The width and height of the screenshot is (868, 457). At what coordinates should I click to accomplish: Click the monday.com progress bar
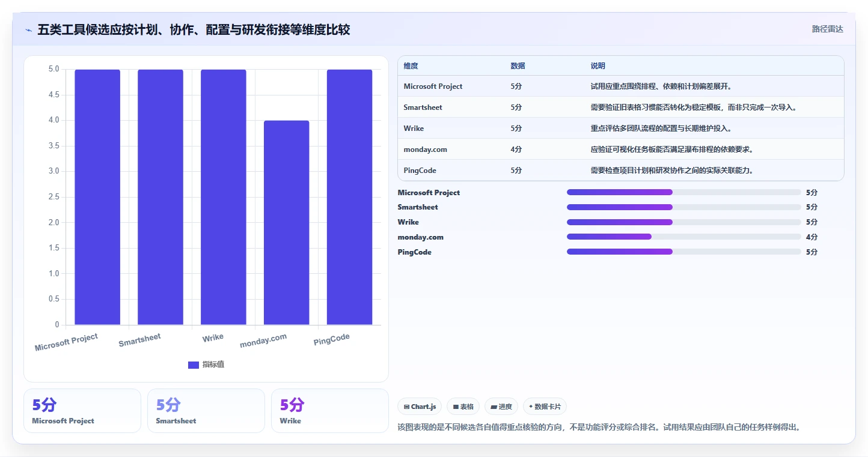683,237
